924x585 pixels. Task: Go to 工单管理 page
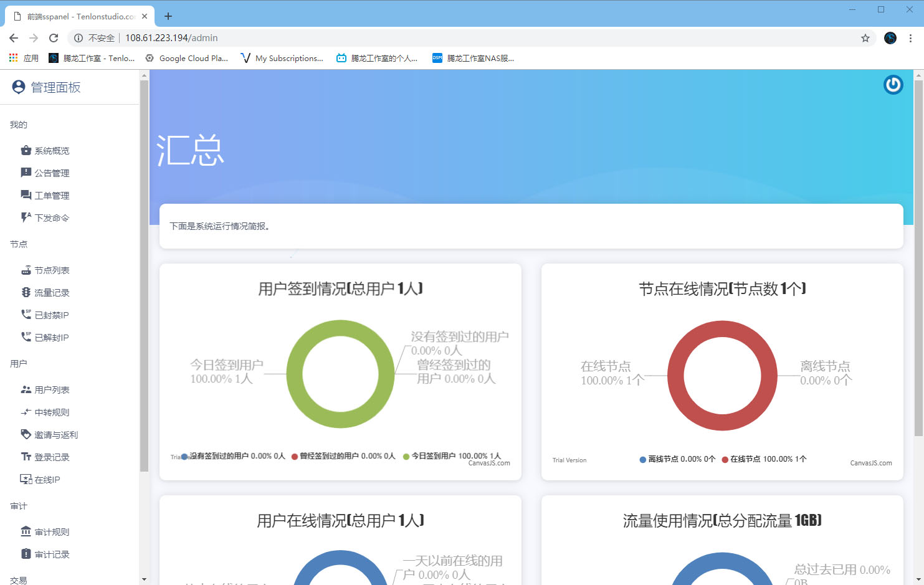[x=52, y=196]
